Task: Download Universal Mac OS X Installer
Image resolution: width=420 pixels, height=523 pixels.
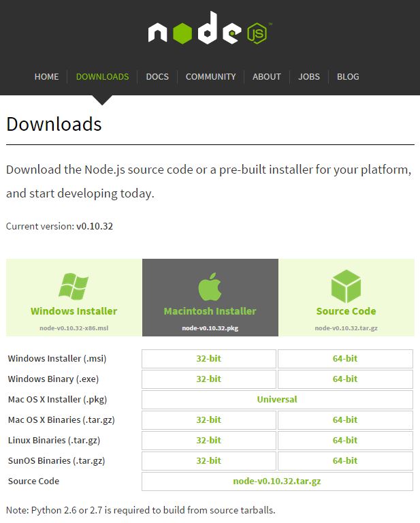Action: point(277,399)
